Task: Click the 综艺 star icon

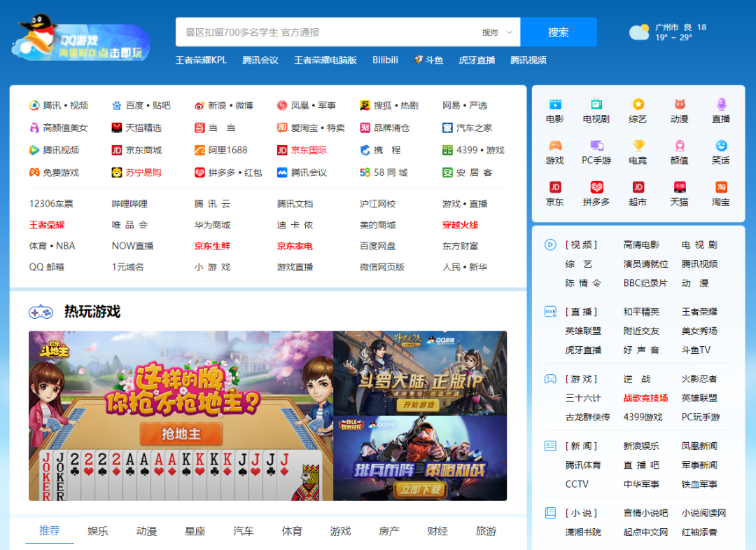Action: pyautogui.click(x=638, y=104)
